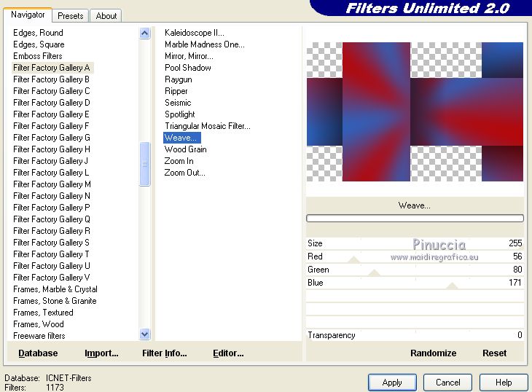This screenshot has height=392, width=532.
Task: Open the About tab
Action: tap(106, 15)
